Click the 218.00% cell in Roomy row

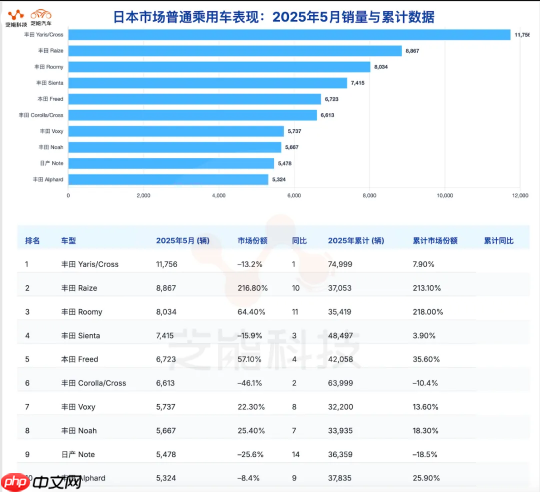click(428, 312)
